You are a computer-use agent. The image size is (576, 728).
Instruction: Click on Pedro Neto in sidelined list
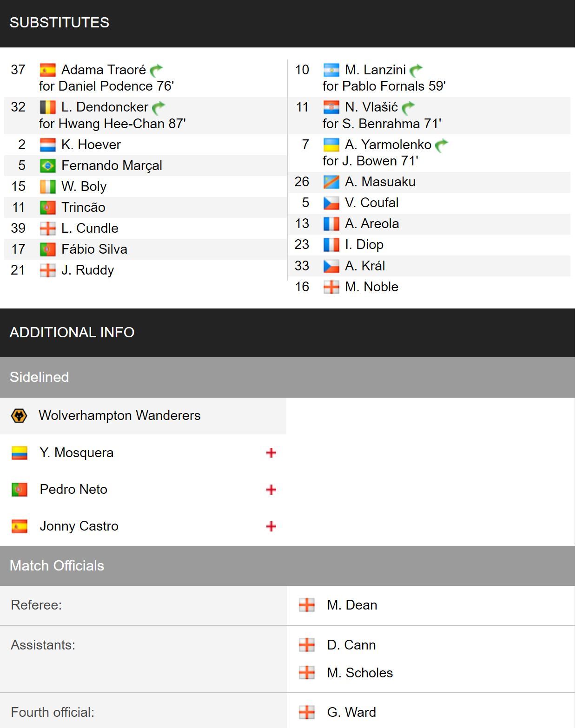click(73, 489)
